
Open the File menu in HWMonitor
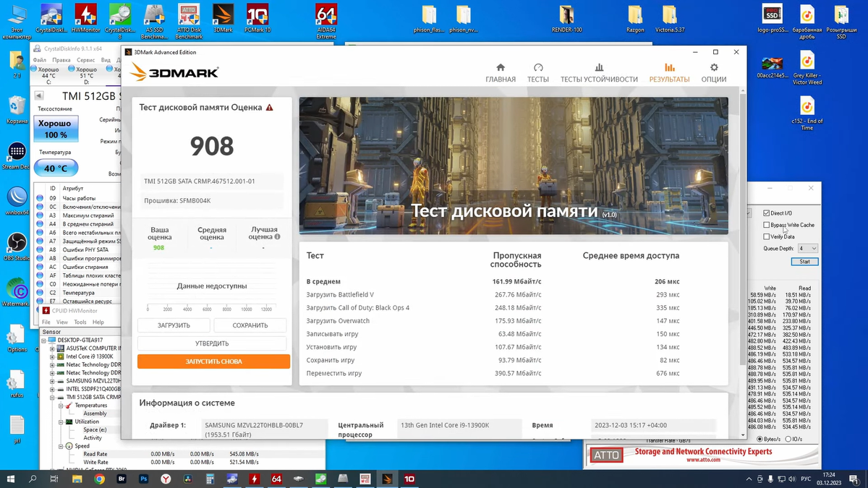pyautogui.click(x=46, y=322)
